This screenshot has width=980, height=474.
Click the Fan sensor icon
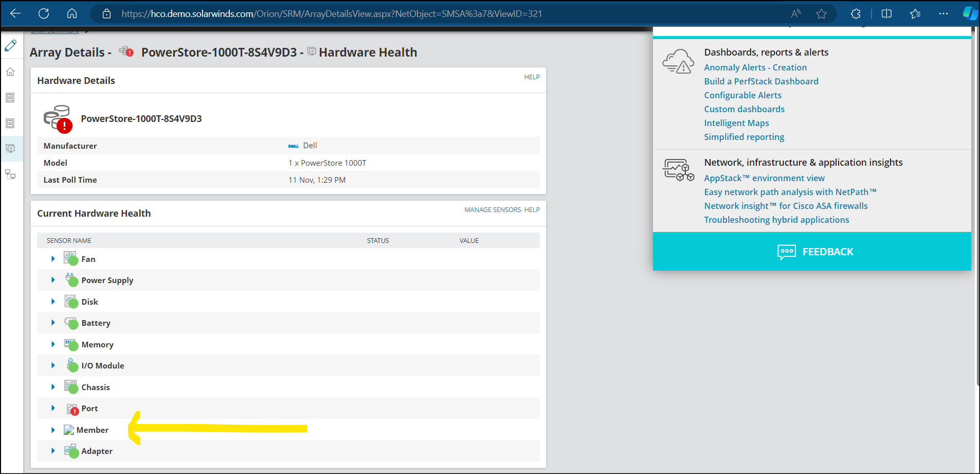(x=71, y=258)
